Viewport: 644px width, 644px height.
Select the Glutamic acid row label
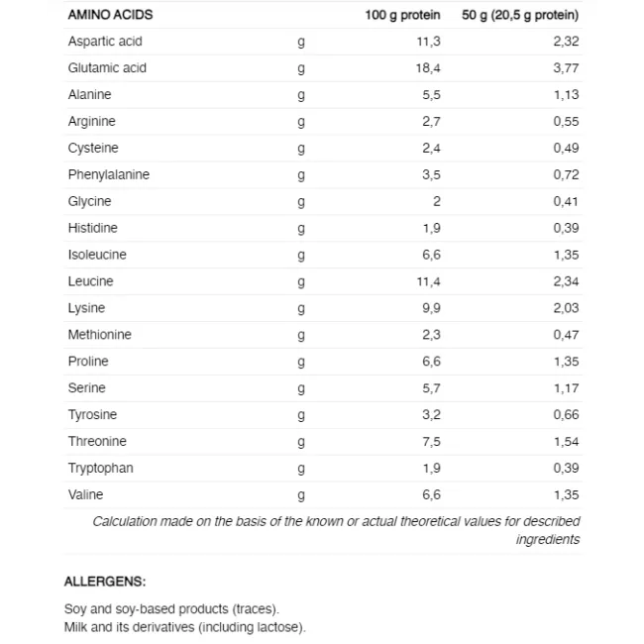pos(107,68)
